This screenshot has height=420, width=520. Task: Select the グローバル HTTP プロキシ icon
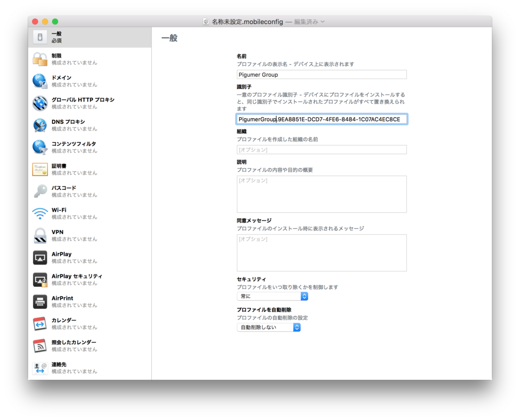click(40, 103)
